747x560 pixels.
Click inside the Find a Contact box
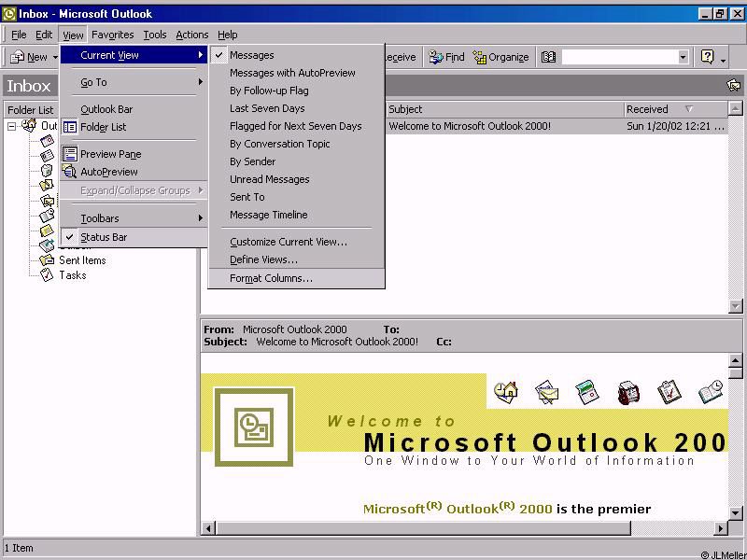coord(619,57)
